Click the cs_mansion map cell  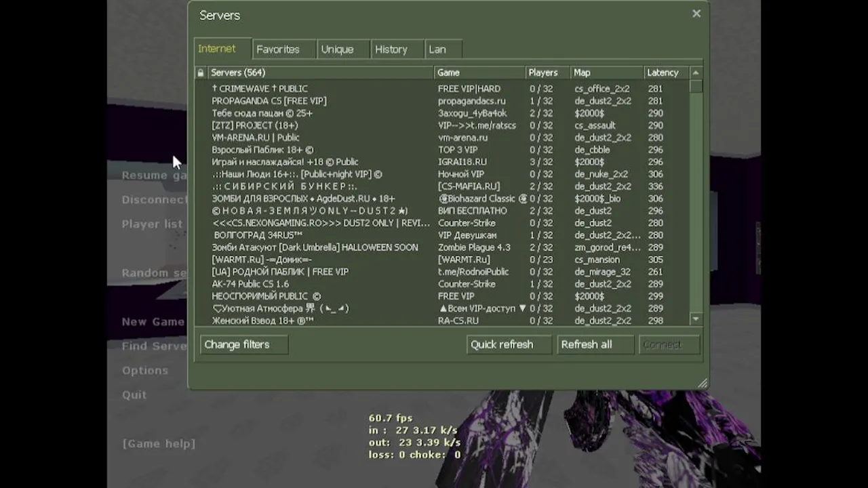(597, 260)
